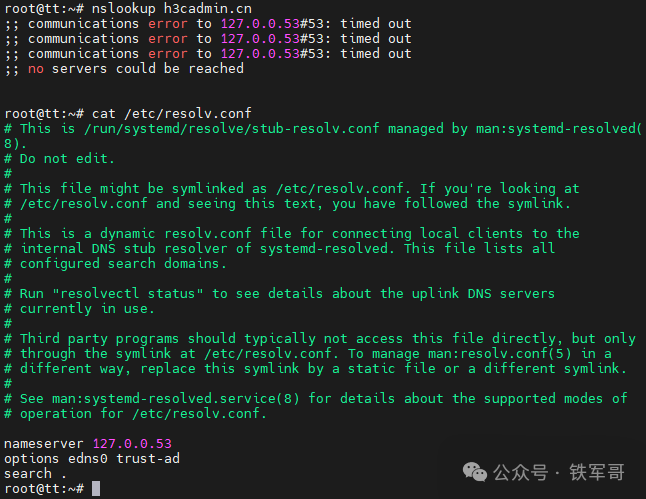Click the WeChat logo icon in watermark

(475, 472)
